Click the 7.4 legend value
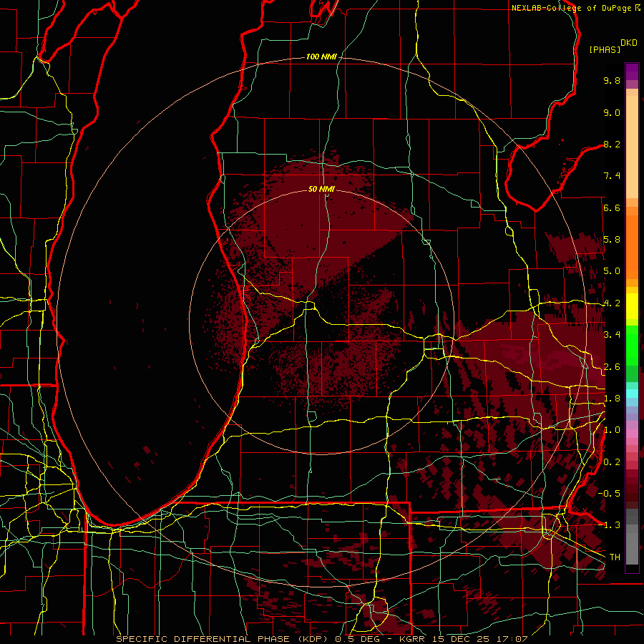Viewport: 644px width, 644px height. (612, 176)
